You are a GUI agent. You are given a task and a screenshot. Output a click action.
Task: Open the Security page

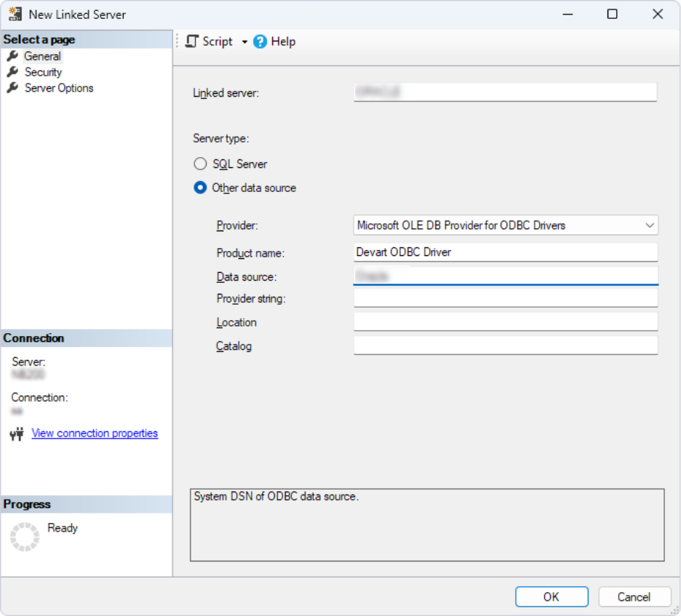pos(43,72)
